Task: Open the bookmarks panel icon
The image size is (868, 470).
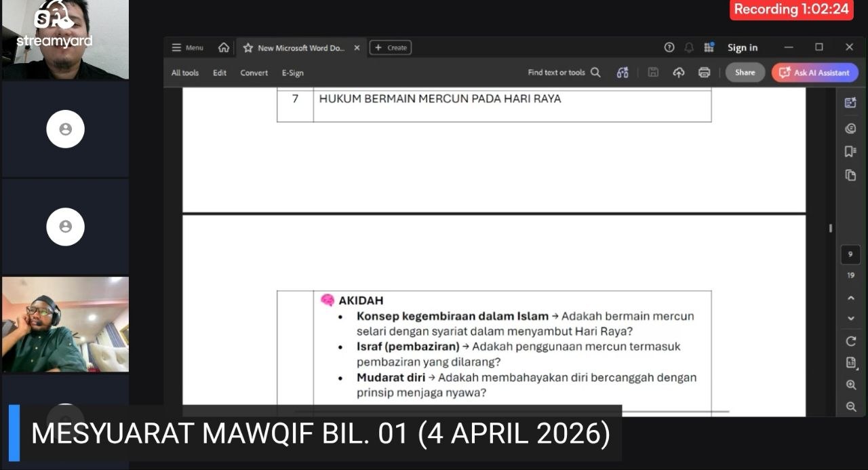Action: (850, 151)
